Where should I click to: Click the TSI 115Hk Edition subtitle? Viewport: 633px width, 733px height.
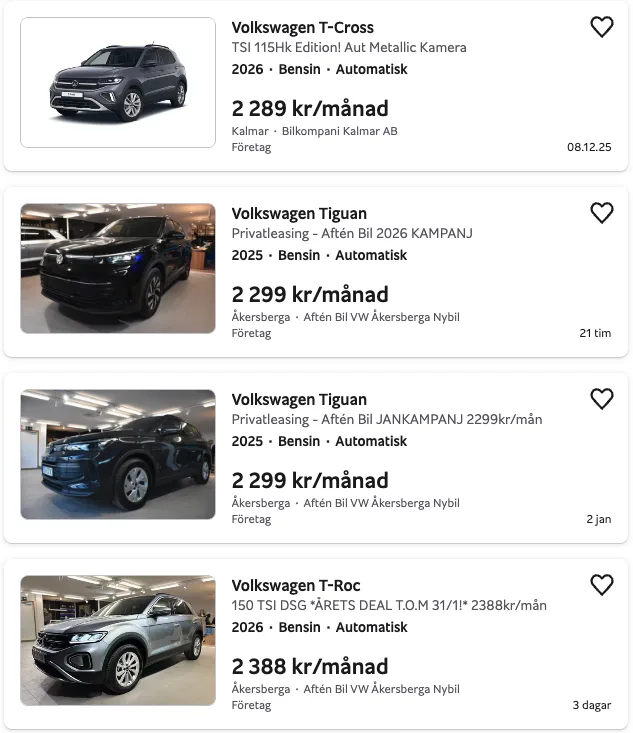click(x=349, y=48)
